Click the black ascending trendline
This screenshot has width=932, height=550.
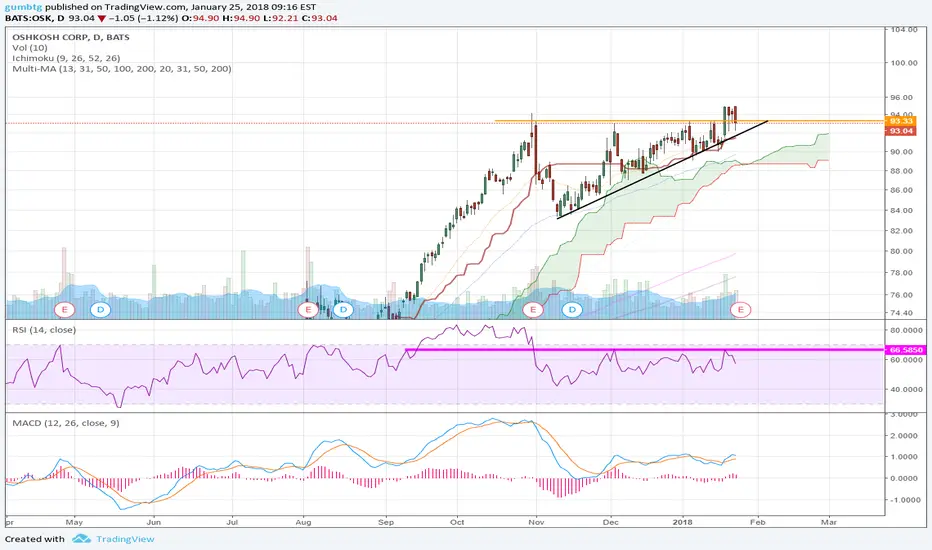click(x=662, y=170)
